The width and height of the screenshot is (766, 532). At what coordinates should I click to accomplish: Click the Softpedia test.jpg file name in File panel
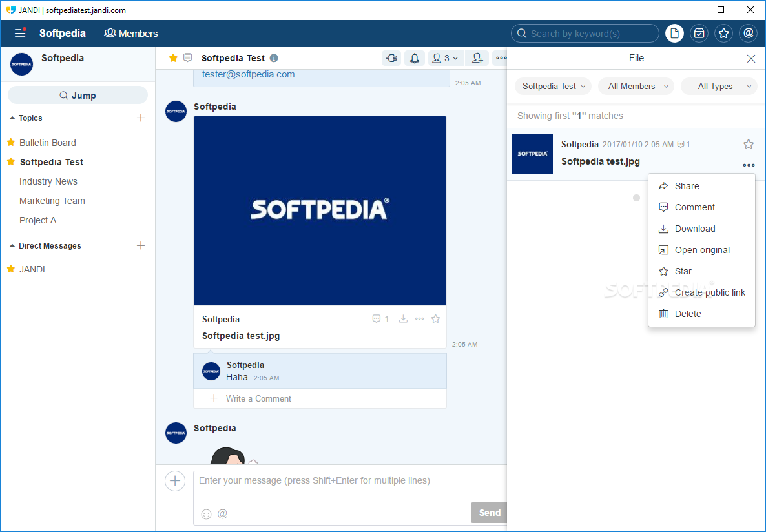pyautogui.click(x=601, y=161)
